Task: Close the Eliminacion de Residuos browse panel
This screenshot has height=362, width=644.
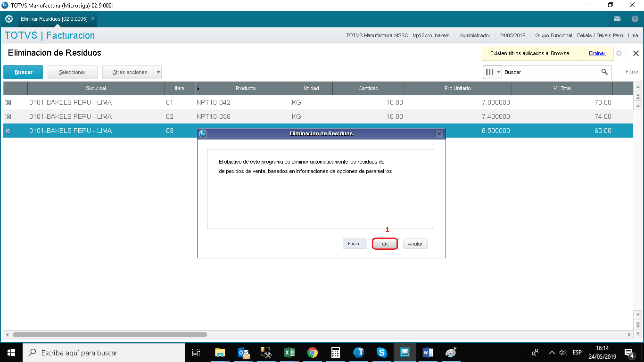Action: (636, 53)
